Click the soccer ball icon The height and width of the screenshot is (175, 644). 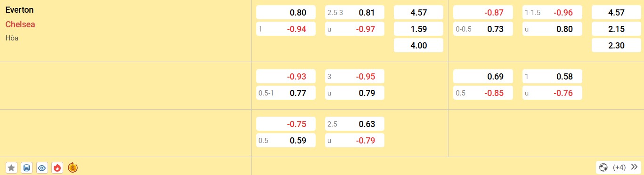(603, 167)
